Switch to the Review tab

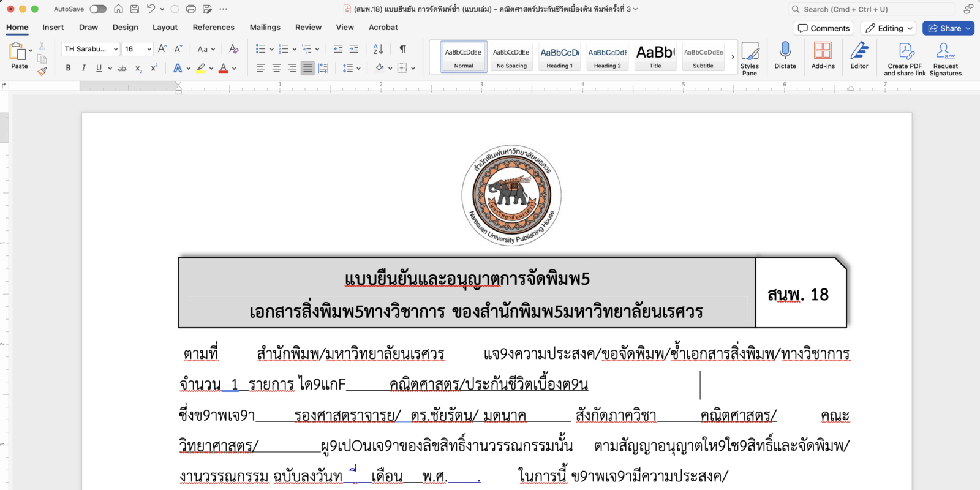pyautogui.click(x=308, y=28)
